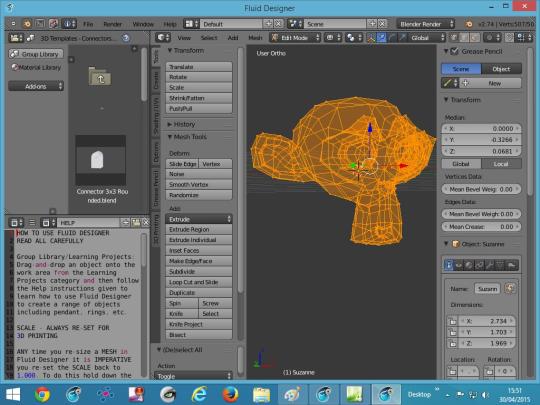
Task: Open the pivot point dropdown
Action: pos(354,38)
